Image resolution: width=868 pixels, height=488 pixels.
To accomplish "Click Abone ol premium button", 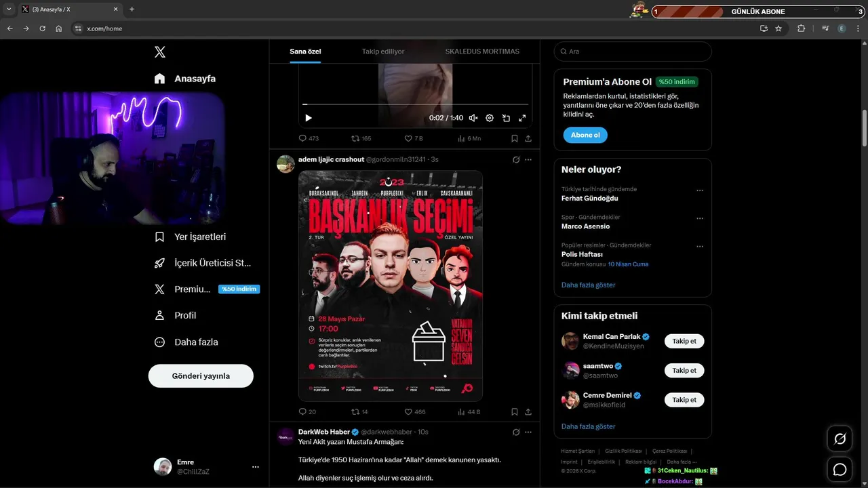I will click(585, 135).
